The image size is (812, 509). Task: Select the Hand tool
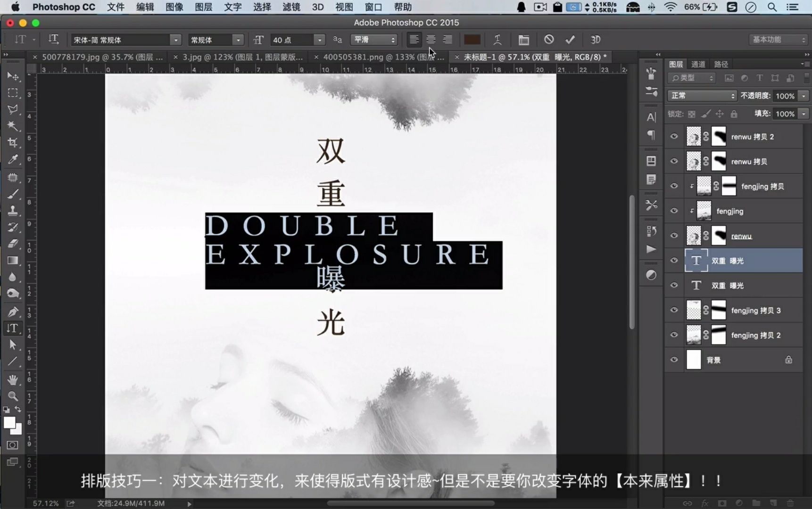[x=13, y=380]
